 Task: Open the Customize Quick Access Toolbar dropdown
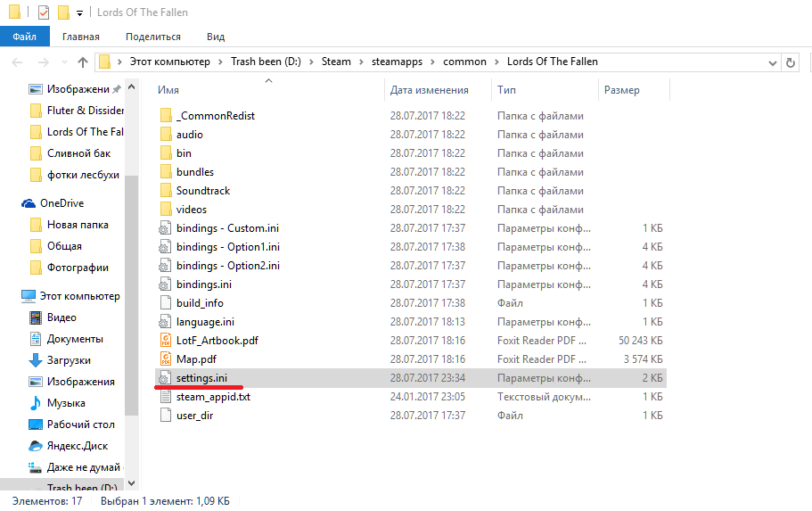click(79, 13)
